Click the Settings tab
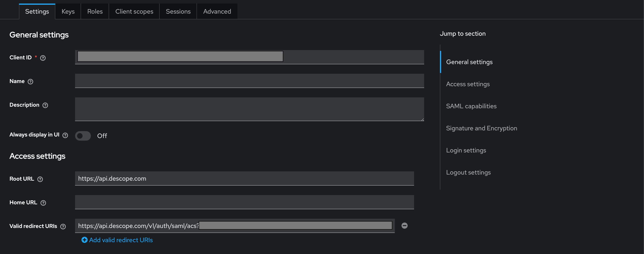This screenshot has width=644, height=254. [37, 11]
